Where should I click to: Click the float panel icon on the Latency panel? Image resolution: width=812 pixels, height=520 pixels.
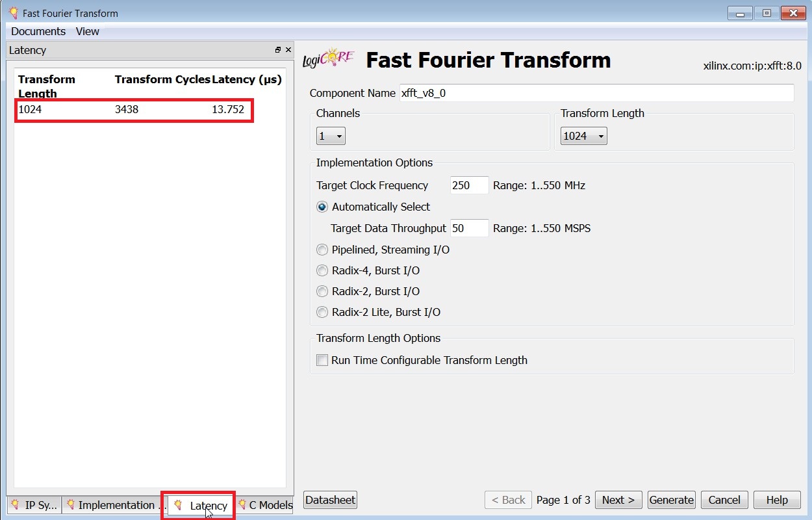pyautogui.click(x=278, y=49)
